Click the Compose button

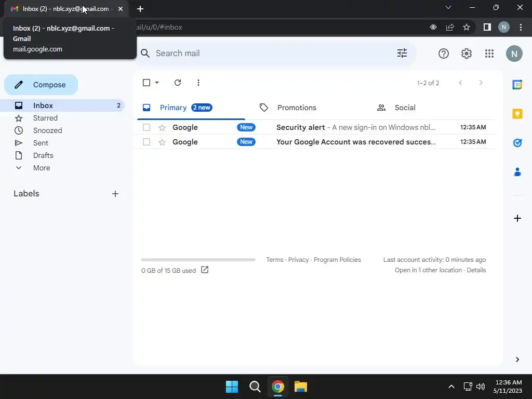(41, 85)
